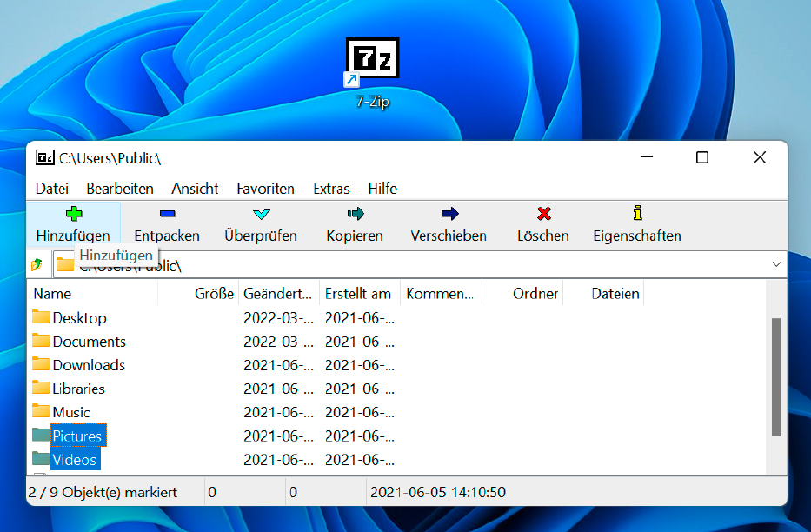Screen dimensions: 811x532
Task: Click the Music folder name
Action: (x=71, y=413)
